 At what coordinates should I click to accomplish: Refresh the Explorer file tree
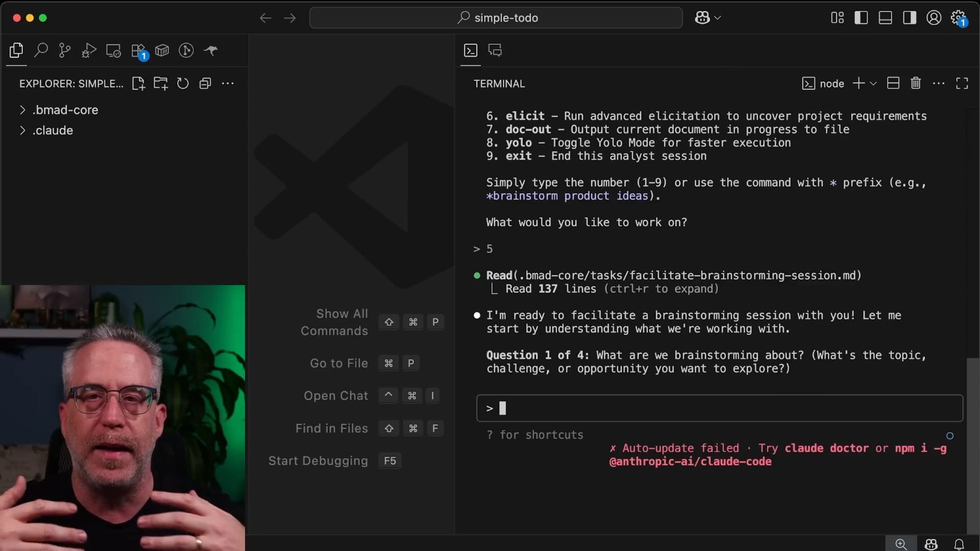pyautogui.click(x=183, y=83)
